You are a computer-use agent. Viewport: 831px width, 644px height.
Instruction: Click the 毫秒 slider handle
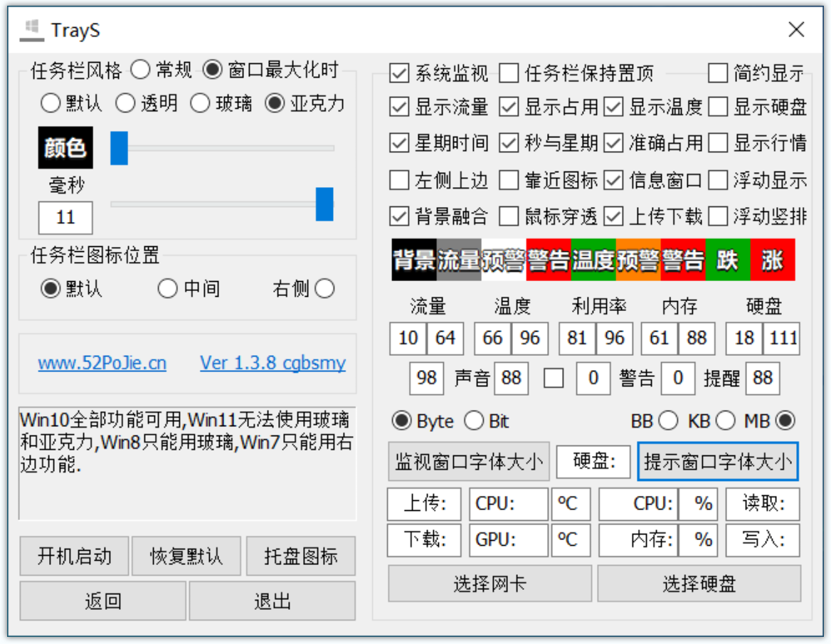point(324,204)
